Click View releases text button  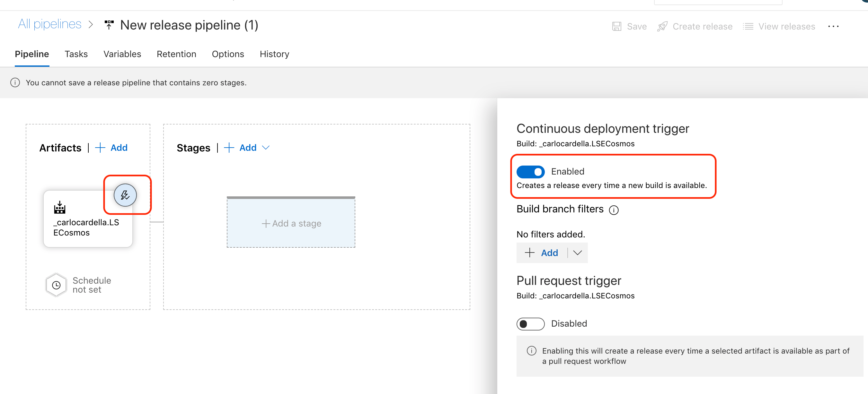coord(787,26)
